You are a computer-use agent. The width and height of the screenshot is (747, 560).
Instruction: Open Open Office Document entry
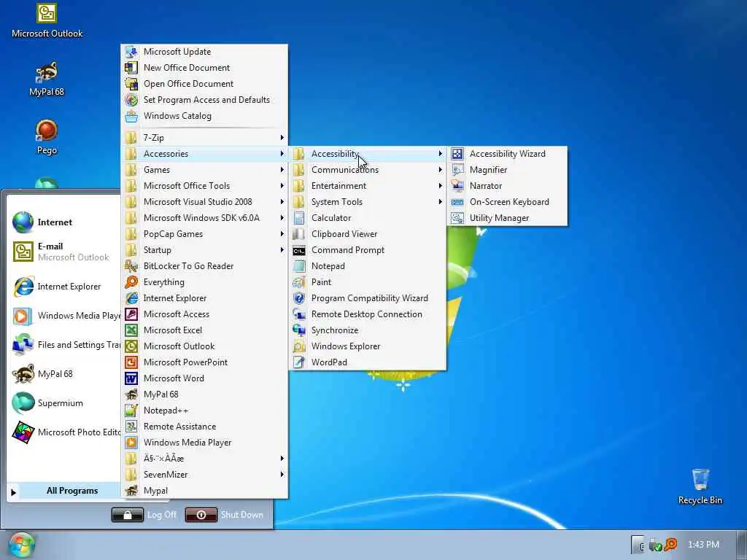click(204, 84)
